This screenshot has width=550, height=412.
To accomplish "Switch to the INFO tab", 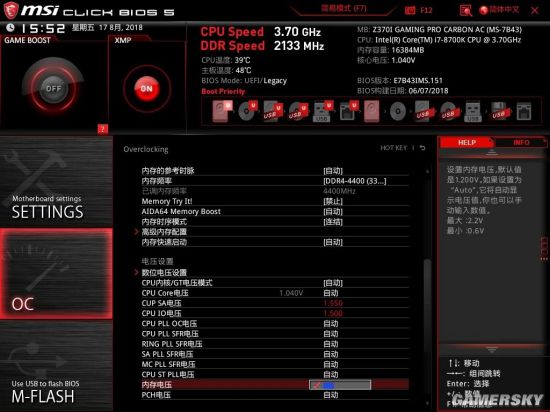I will click(521, 142).
